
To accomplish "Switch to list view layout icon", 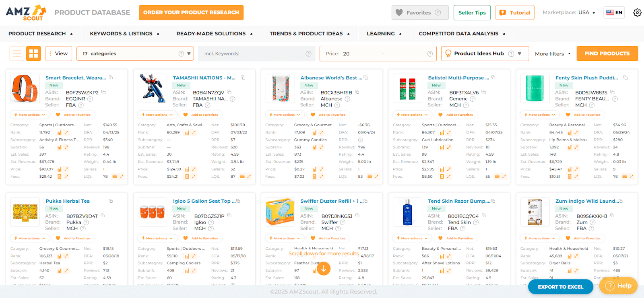I will pyautogui.click(x=17, y=53).
